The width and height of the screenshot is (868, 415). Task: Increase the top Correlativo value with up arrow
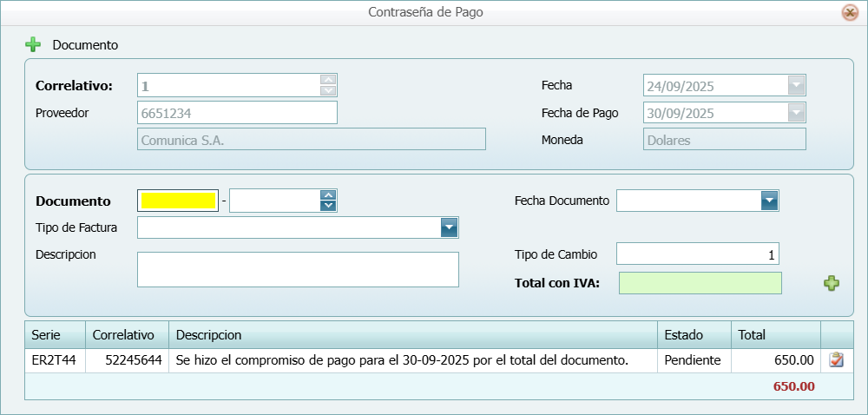(328, 80)
